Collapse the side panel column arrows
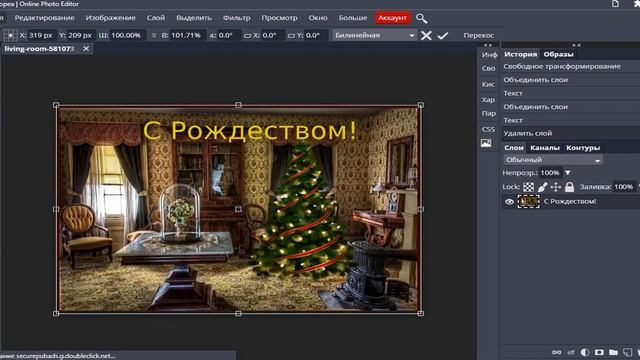This screenshot has width=640, height=360. click(488, 45)
